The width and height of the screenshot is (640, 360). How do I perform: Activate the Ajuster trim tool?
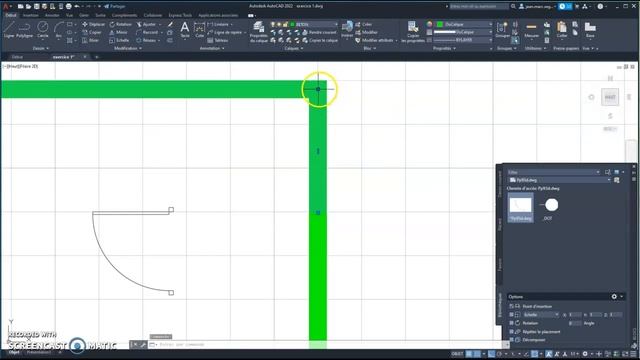146,24
